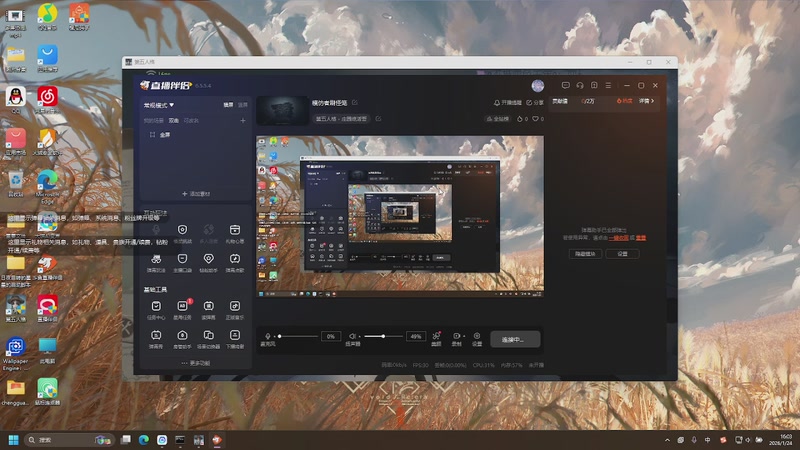
Task: Select the third scene tab
Action: point(191,121)
